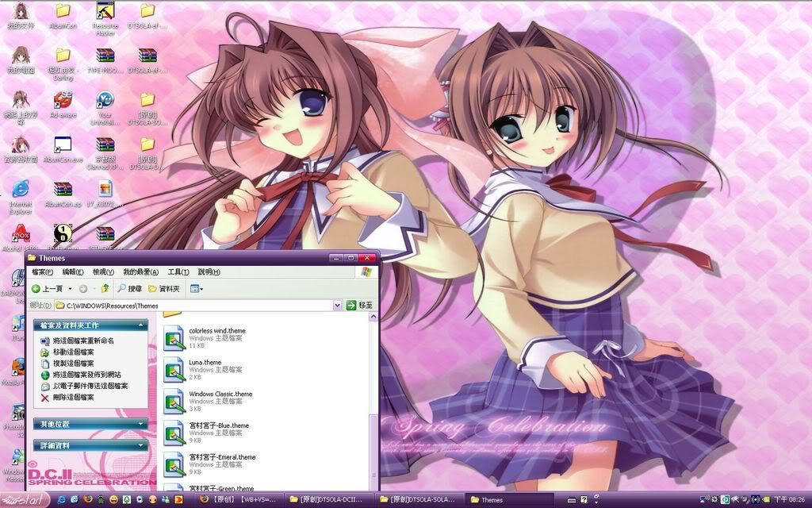Select the Luna.theme file icon
Viewport: 812px width, 508px height.
click(174, 370)
